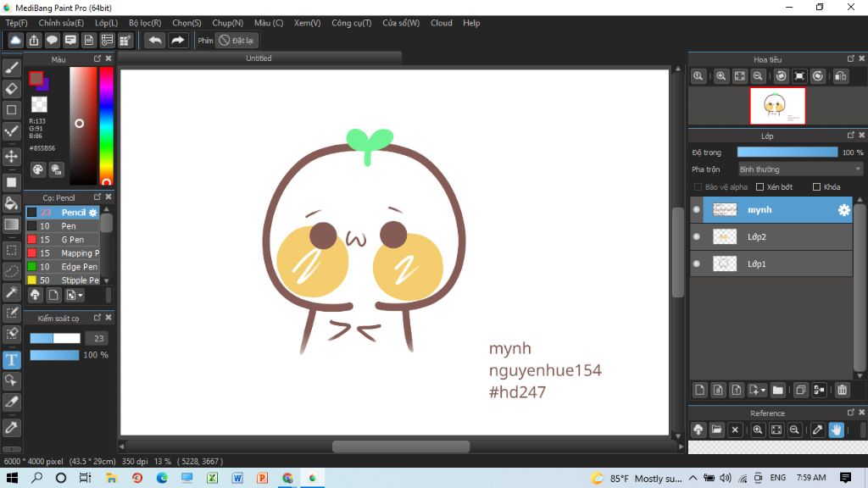
Task: Open the Công cụ(T) menu
Action: (x=352, y=23)
